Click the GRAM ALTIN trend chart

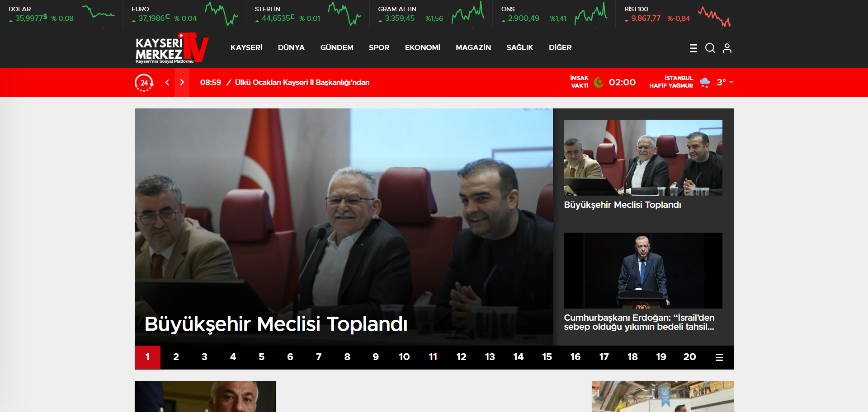click(x=468, y=12)
